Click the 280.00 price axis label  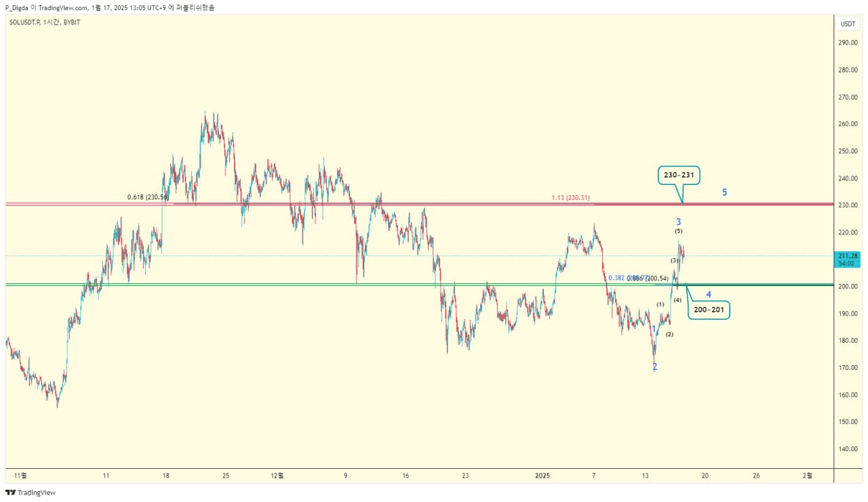(x=848, y=70)
